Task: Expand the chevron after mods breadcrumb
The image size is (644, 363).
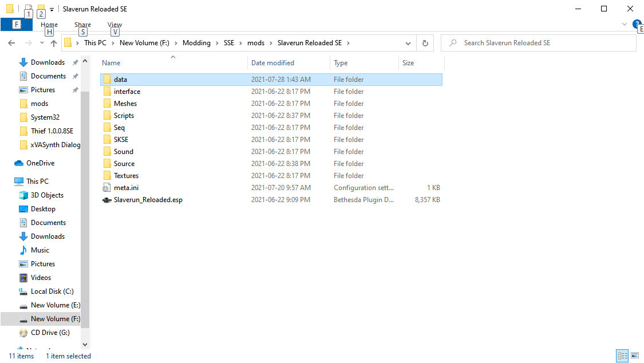Action: [271, 43]
